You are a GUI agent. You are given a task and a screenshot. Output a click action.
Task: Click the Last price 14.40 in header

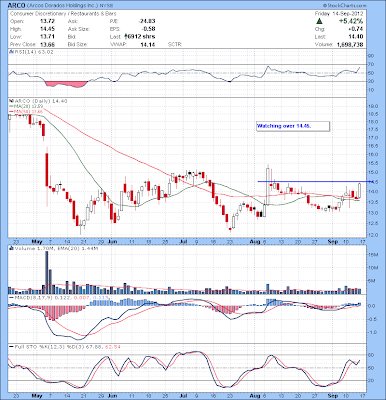click(356, 37)
